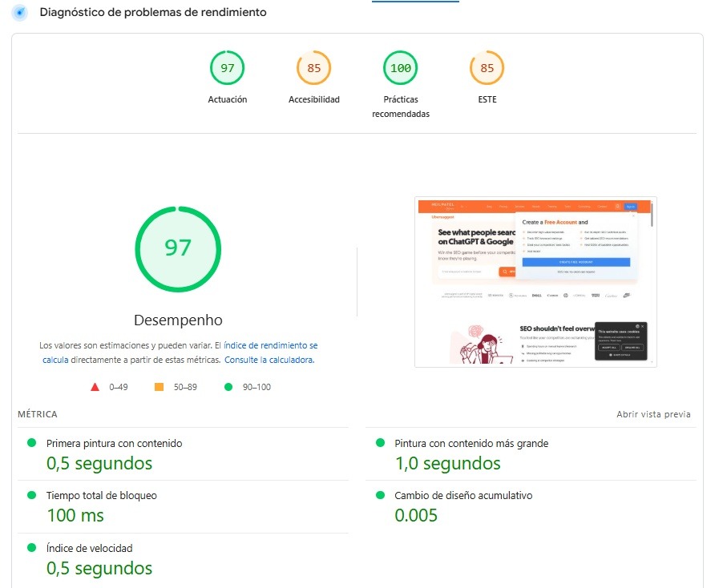
Task: Click the website preview thumbnail
Action: pos(535,281)
